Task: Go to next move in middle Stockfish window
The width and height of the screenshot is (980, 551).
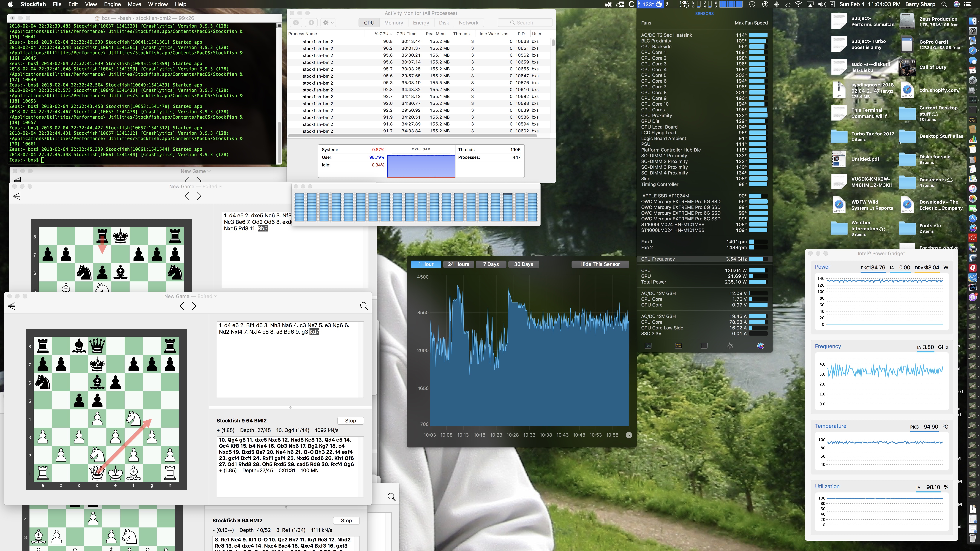Action: (x=199, y=196)
